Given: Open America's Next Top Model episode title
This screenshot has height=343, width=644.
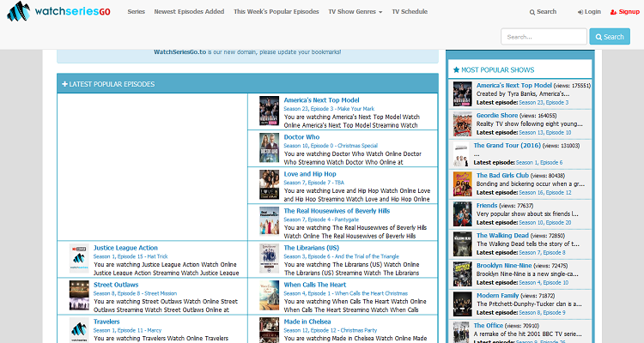Looking at the screenshot, I should coord(321,100).
